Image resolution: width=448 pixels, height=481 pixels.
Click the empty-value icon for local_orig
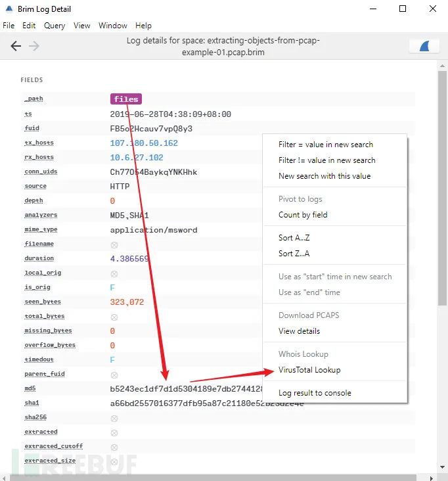tap(114, 273)
